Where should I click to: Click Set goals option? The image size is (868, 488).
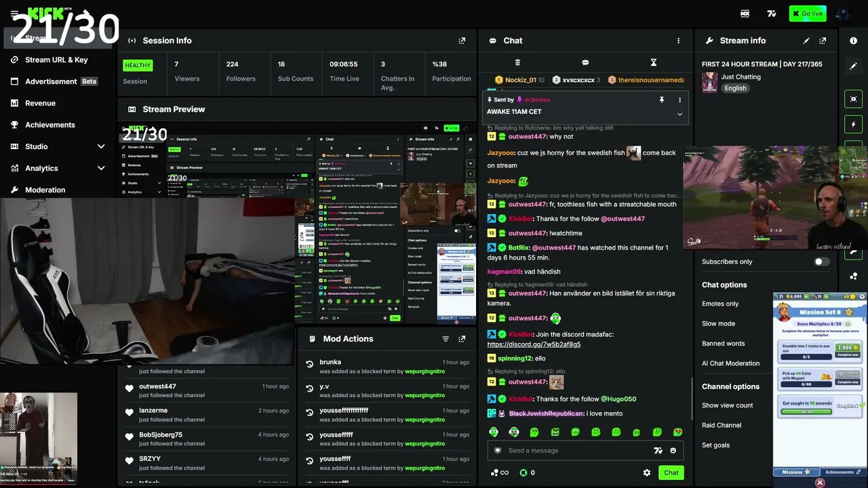(715, 445)
